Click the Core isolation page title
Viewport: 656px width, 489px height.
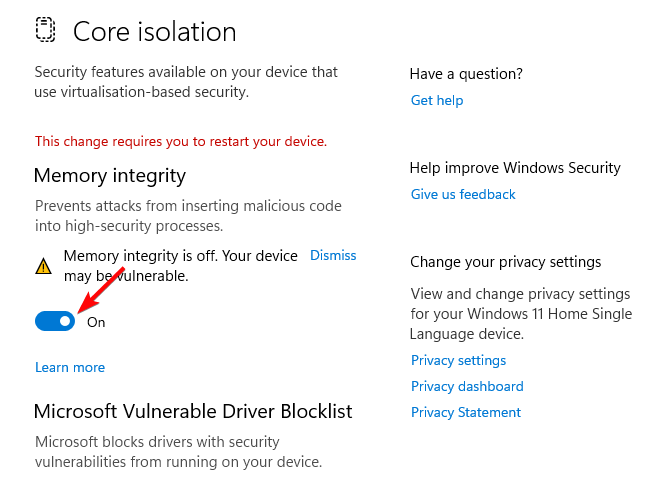click(x=155, y=31)
